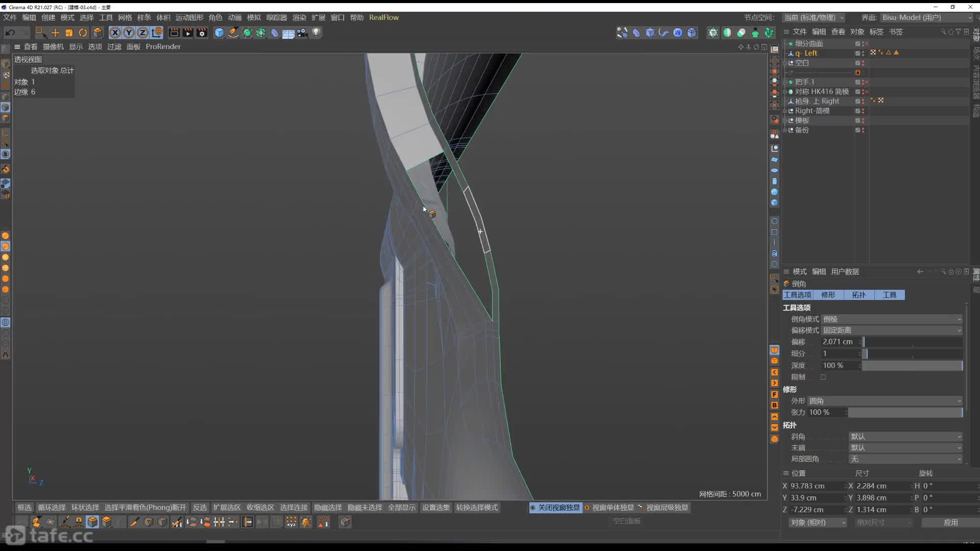The height and width of the screenshot is (551, 980).
Task: Select the Rotate tool icon
Action: (83, 33)
